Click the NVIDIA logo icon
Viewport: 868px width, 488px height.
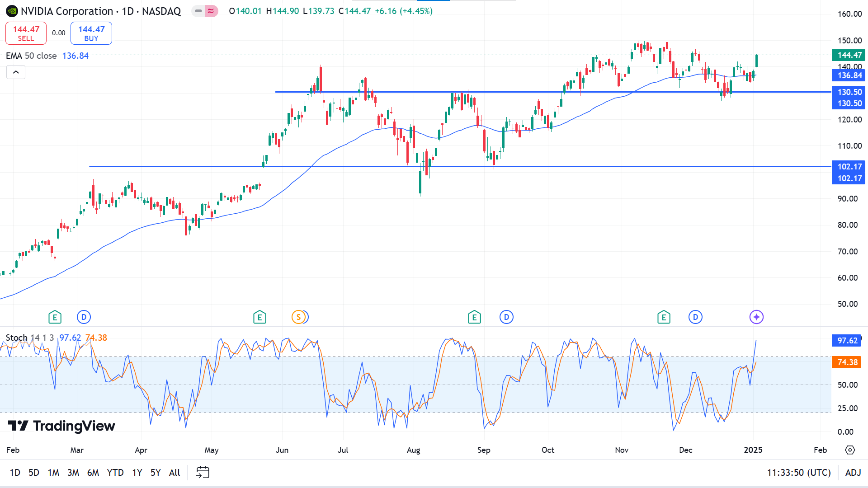[12, 11]
